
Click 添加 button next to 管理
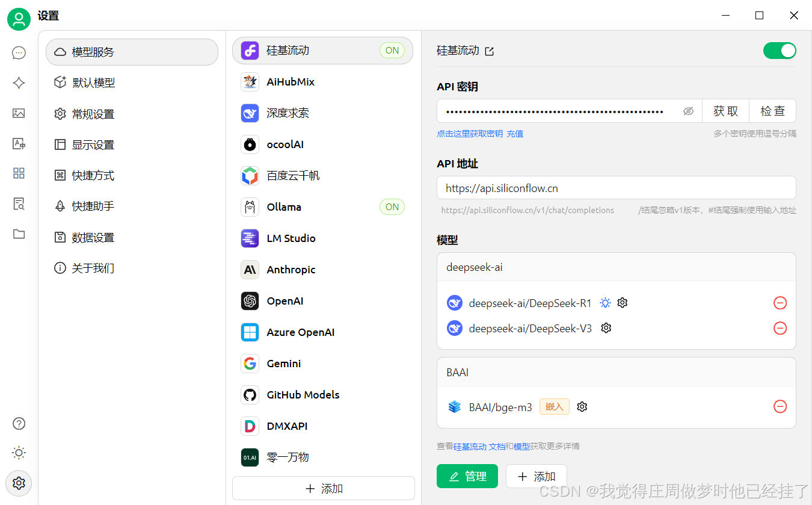pyautogui.click(x=537, y=476)
